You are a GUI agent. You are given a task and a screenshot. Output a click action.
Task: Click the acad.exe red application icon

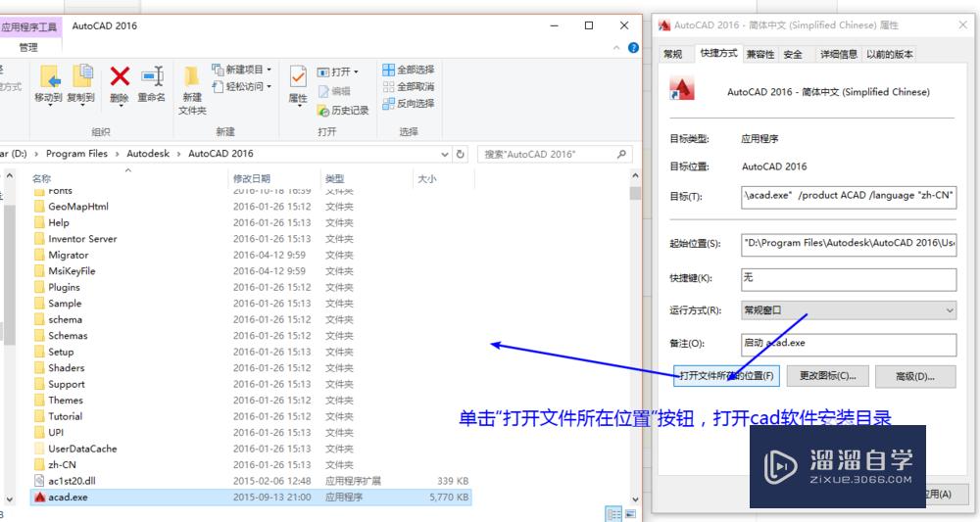(x=40, y=498)
